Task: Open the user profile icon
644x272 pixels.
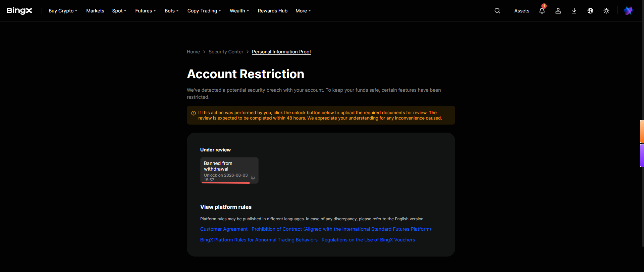Action: click(x=558, y=11)
